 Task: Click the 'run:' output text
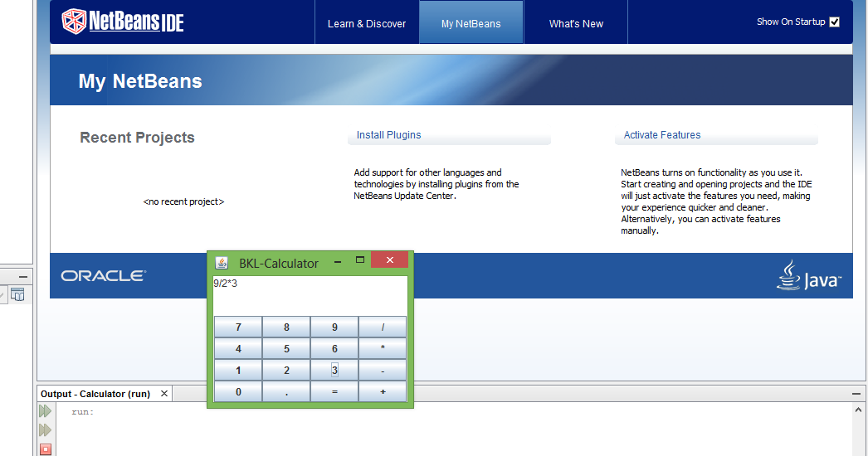tap(82, 412)
